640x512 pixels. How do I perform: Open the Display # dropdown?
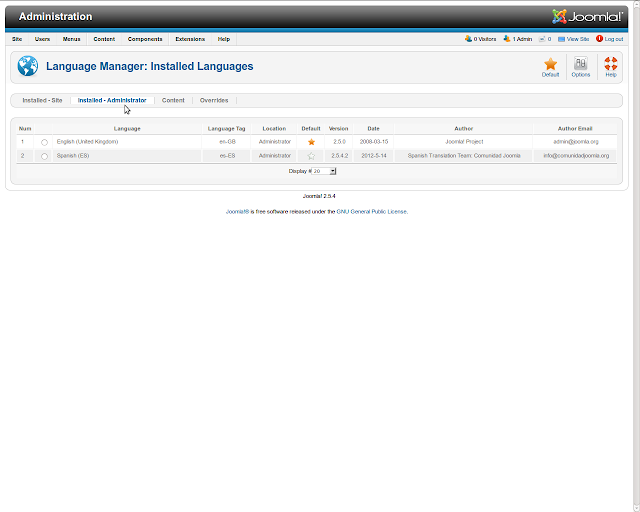tap(324, 171)
